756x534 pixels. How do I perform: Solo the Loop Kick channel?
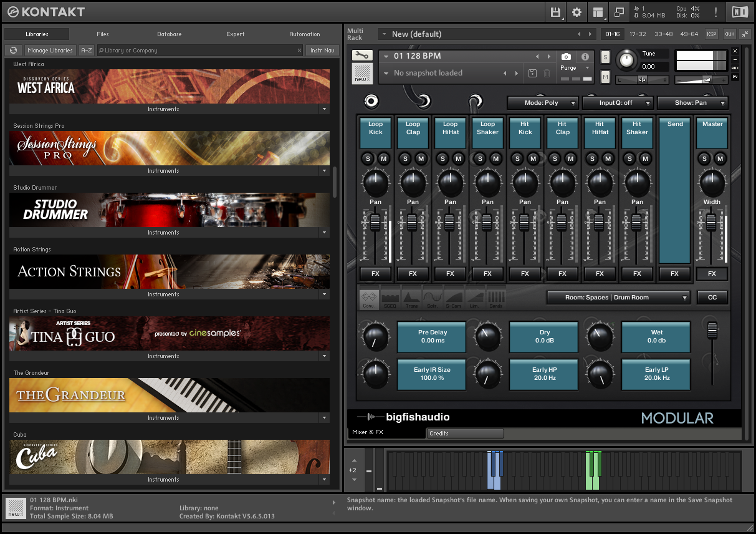click(368, 159)
